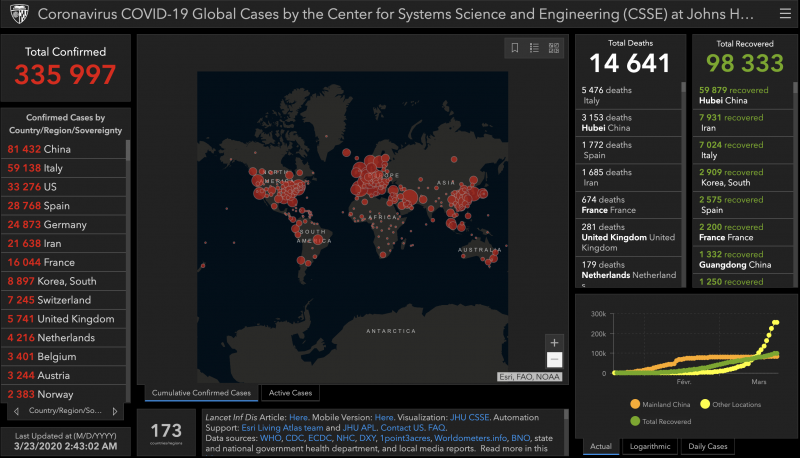The width and height of the screenshot is (800, 458).
Task: Open the JHU APL link
Action: click(x=359, y=428)
